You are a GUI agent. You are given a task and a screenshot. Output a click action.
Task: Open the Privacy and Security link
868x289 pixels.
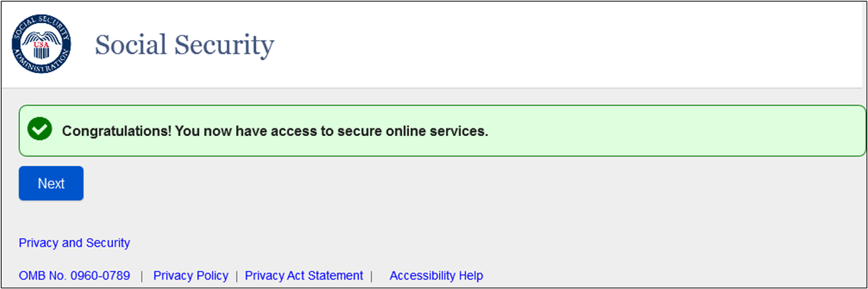(74, 242)
